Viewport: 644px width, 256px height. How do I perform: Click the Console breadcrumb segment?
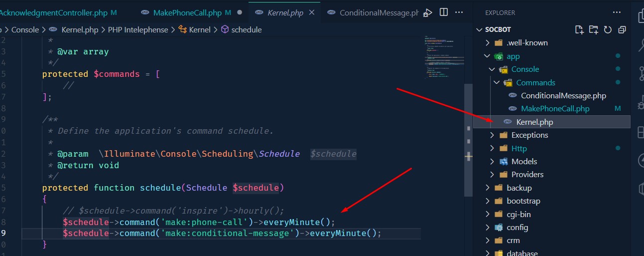pos(25,29)
